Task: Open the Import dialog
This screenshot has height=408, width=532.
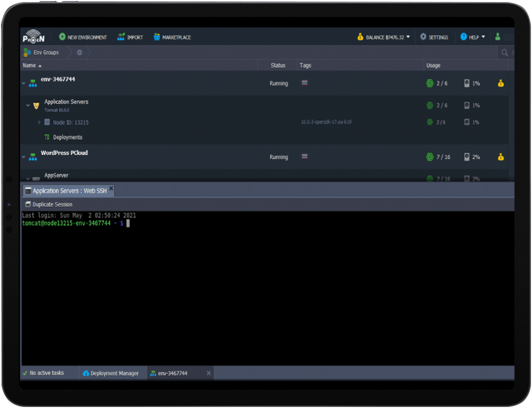Action: coord(130,37)
